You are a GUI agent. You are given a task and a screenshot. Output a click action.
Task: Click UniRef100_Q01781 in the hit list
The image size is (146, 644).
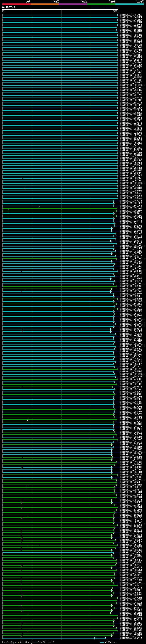pos(131,47)
